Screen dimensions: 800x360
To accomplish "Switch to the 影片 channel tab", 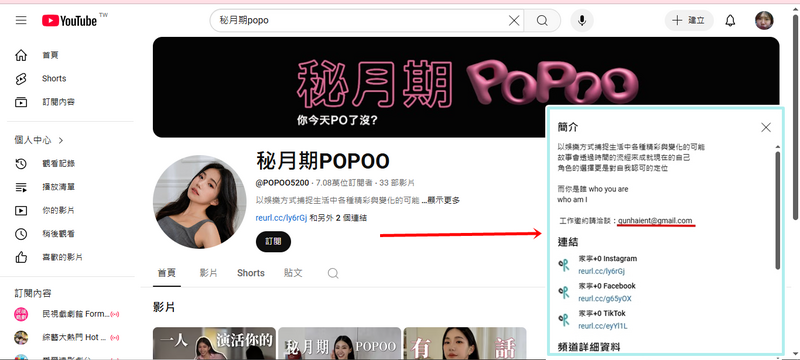I will 208,273.
